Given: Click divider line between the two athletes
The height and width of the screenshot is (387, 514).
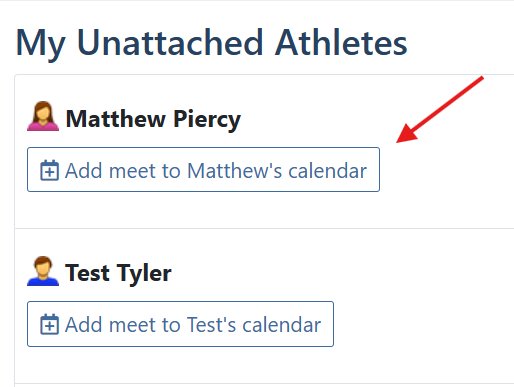Looking at the screenshot, I should coord(264,229).
